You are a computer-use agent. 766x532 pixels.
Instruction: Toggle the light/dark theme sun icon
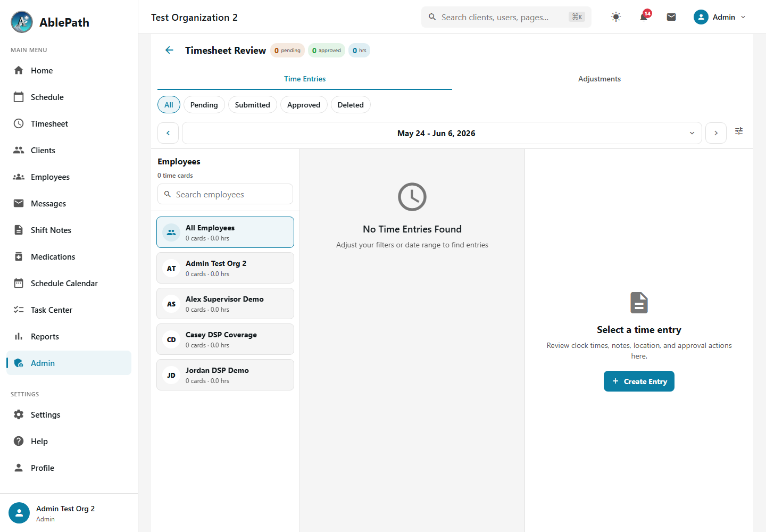pos(616,17)
